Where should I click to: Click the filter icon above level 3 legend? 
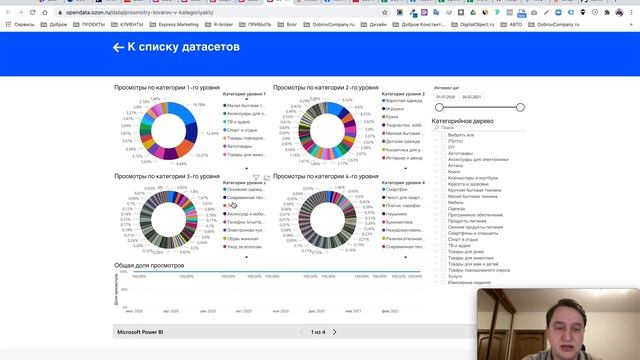click(x=256, y=178)
